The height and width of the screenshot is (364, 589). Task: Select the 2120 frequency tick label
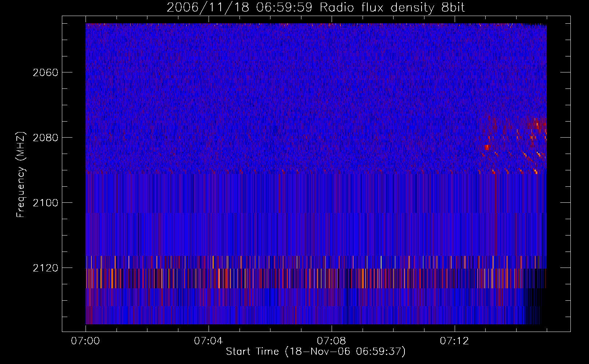click(46, 268)
